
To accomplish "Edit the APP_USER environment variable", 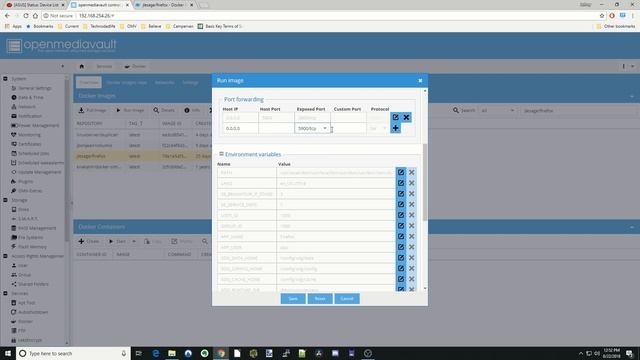I will tap(401, 247).
